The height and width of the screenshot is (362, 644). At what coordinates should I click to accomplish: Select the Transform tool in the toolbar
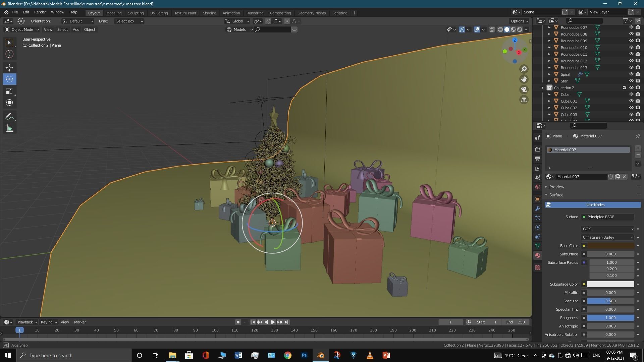pyautogui.click(x=9, y=103)
